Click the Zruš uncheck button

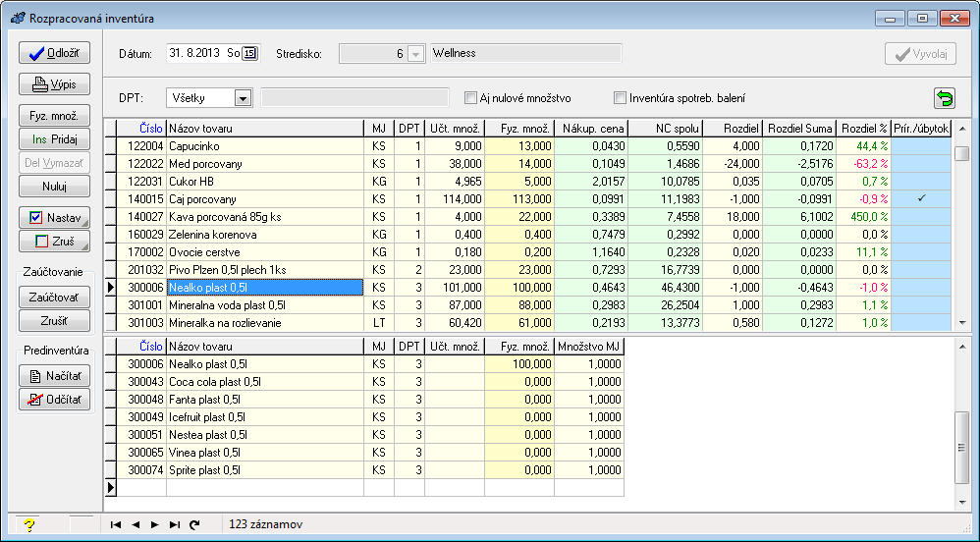click(x=54, y=241)
